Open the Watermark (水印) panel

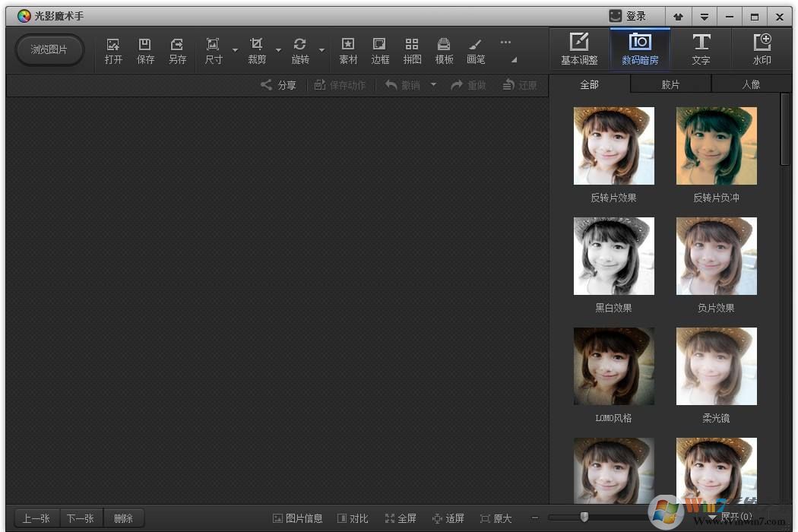[x=762, y=49]
